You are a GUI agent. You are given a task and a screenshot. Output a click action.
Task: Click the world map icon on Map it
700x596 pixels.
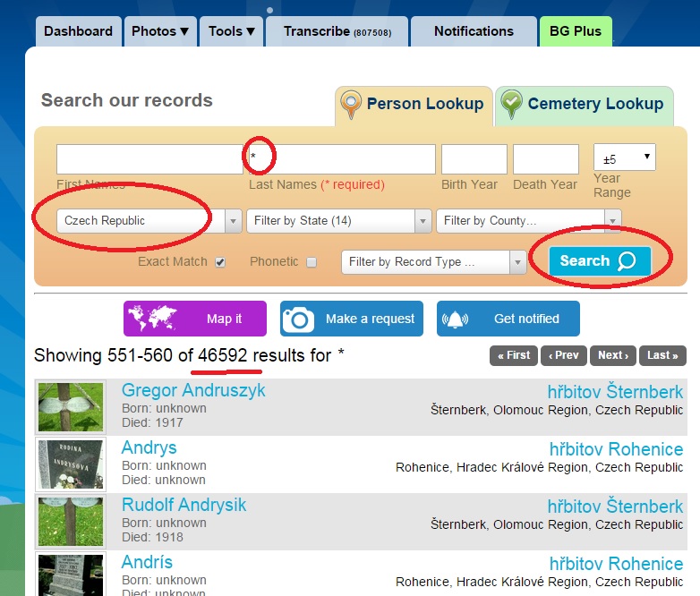(x=150, y=319)
